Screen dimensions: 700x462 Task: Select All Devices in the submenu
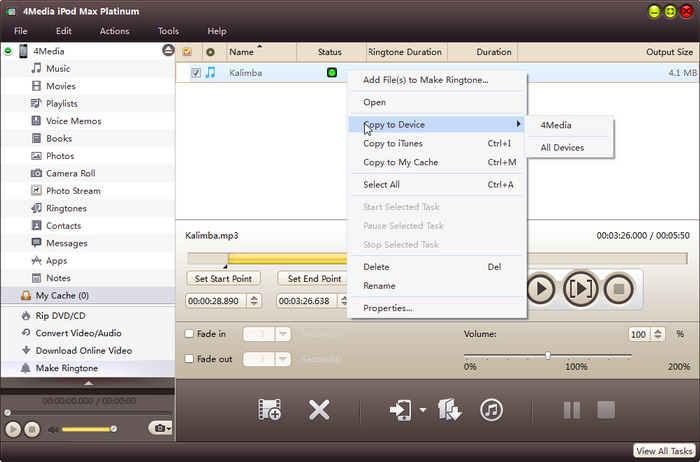562,148
